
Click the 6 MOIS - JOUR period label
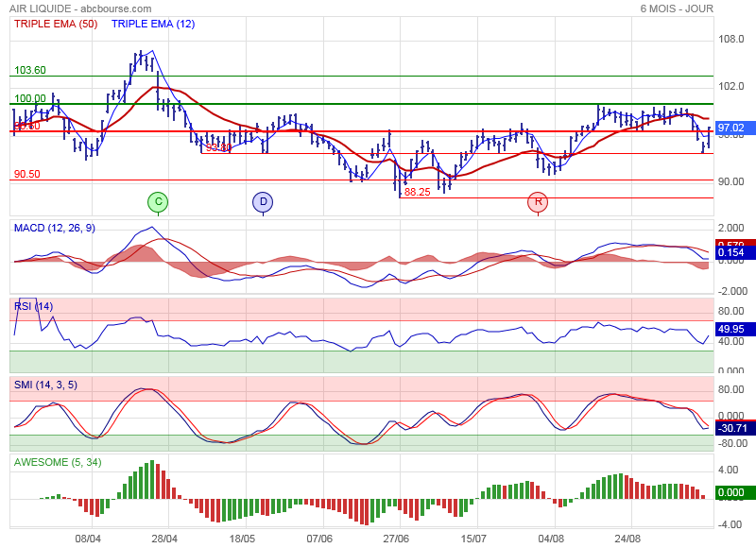tap(677, 9)
